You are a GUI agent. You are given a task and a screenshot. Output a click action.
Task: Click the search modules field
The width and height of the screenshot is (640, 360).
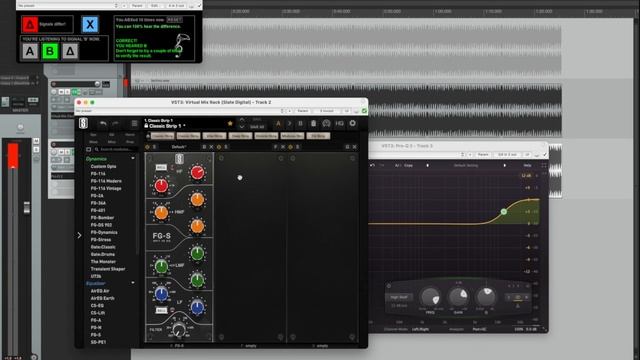coord(114,149)
